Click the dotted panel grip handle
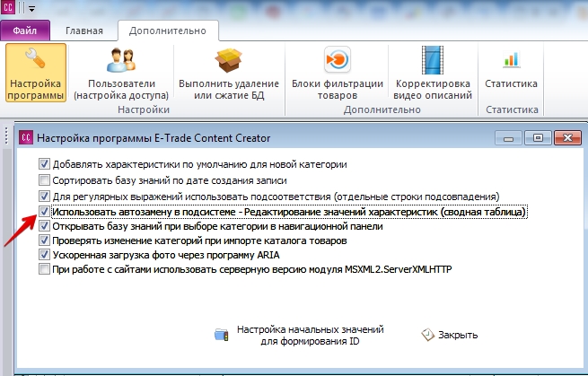 (6, 136)
